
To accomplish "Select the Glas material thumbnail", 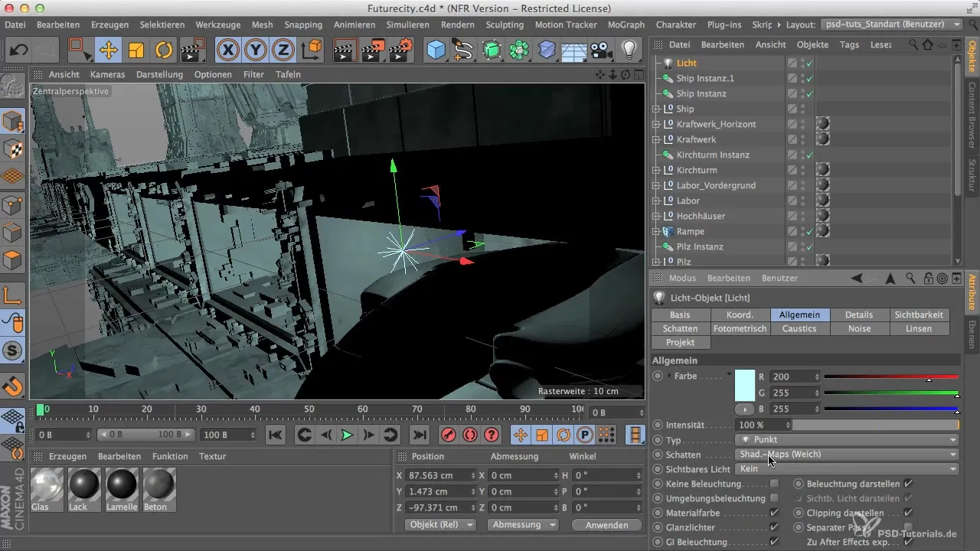I will point(47,485).
